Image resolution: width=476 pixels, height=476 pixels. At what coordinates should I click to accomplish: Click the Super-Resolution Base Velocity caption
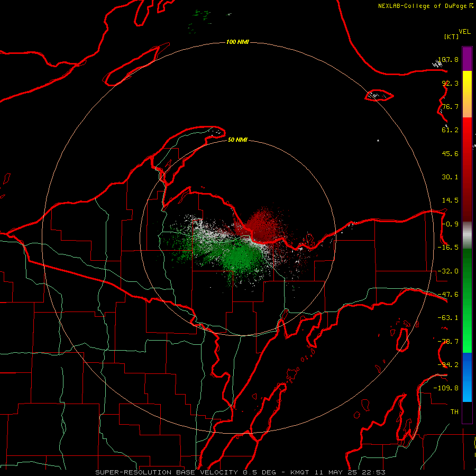(x=241, y=472)
